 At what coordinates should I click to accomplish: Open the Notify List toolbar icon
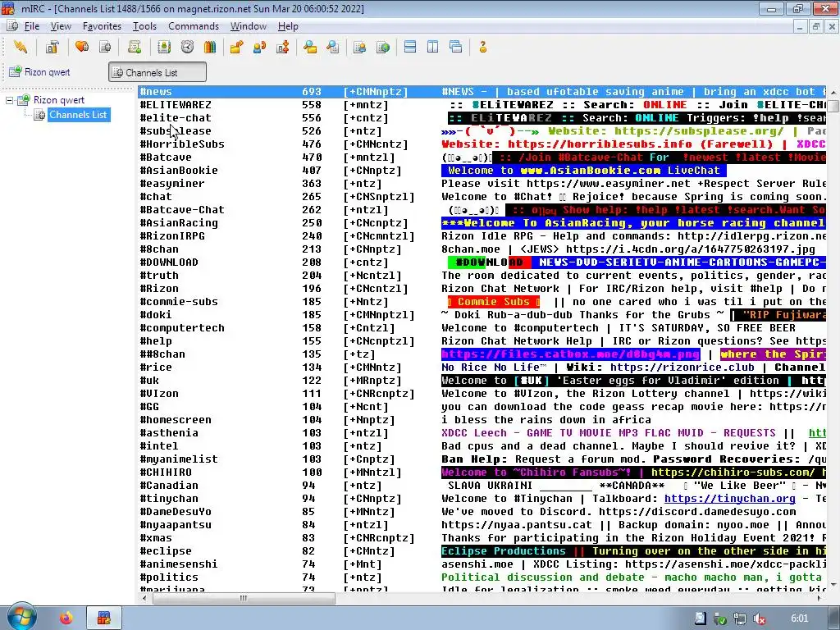(x=359, y=47)
